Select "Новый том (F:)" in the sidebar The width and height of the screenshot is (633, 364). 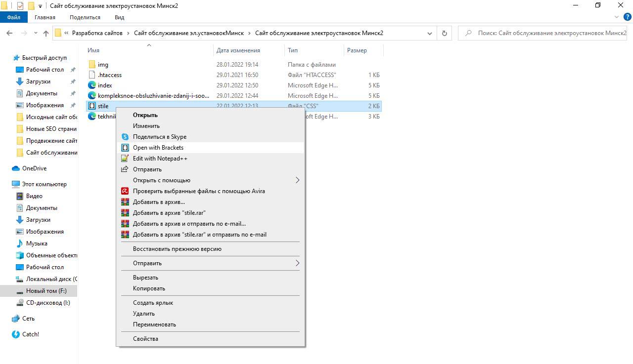pyautogui.click(x=46, y=291)
